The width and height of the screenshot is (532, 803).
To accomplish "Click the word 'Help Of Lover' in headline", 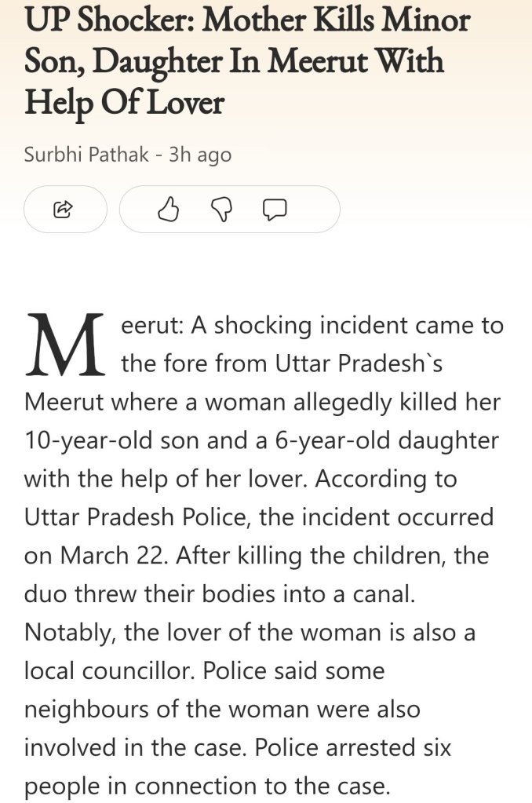I will point(124,101).
